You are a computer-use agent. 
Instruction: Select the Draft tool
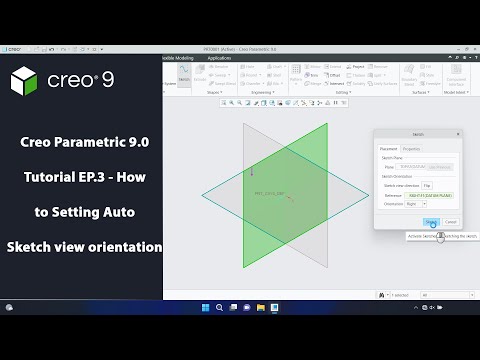[274, 67]
